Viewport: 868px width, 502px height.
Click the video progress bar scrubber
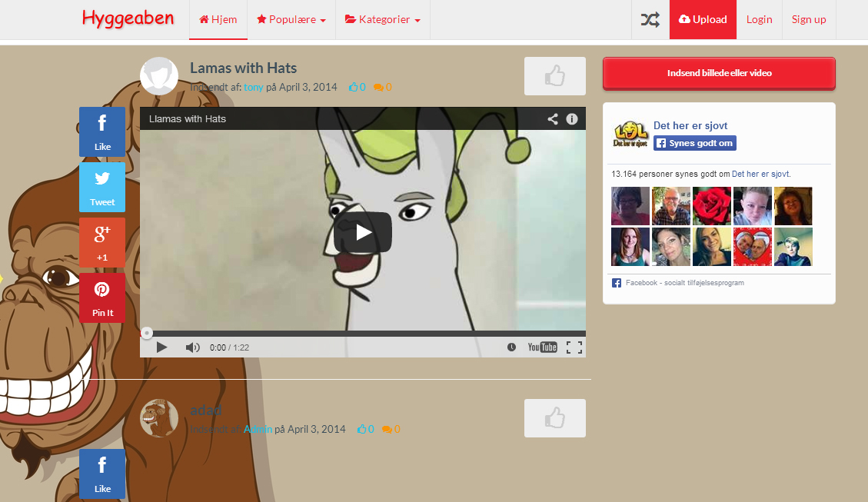tap(147, 333)
